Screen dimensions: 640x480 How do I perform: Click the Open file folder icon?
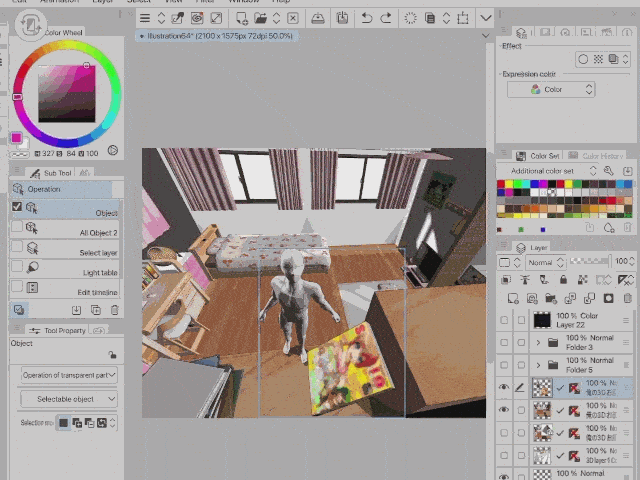click(x=260, y=18)
